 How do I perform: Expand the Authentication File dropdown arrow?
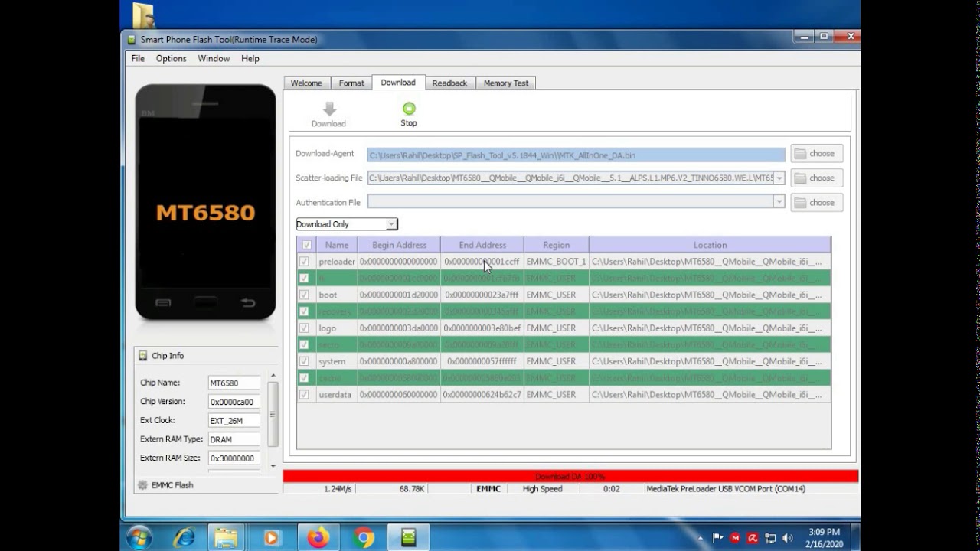pos(779,202)
